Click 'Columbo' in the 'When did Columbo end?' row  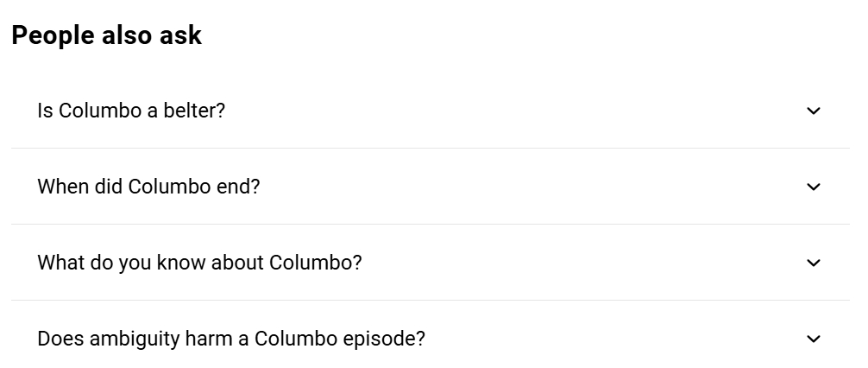(x=169, y=187)
